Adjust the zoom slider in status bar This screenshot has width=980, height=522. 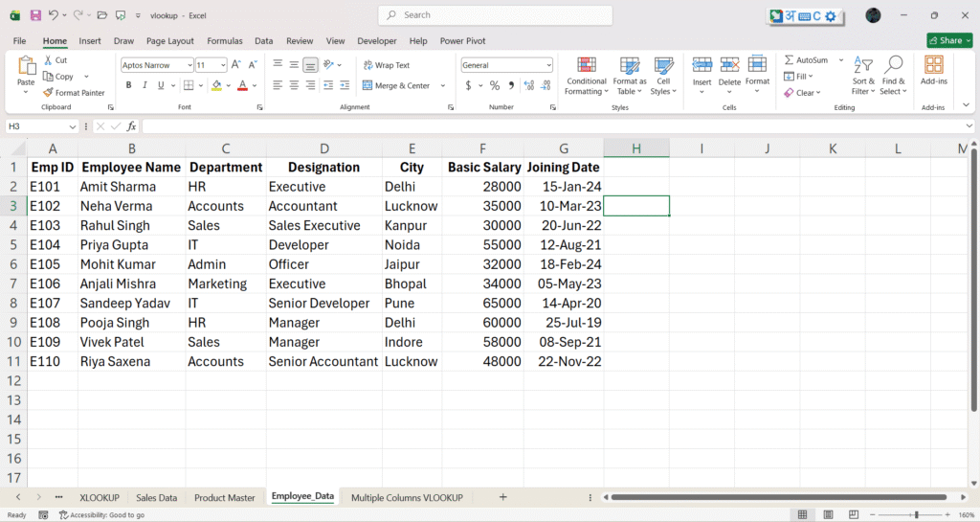click(x=916, y=514)
